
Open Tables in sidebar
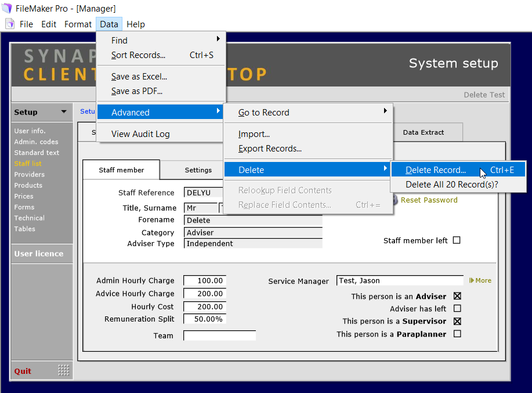click(x=25, y=228)
